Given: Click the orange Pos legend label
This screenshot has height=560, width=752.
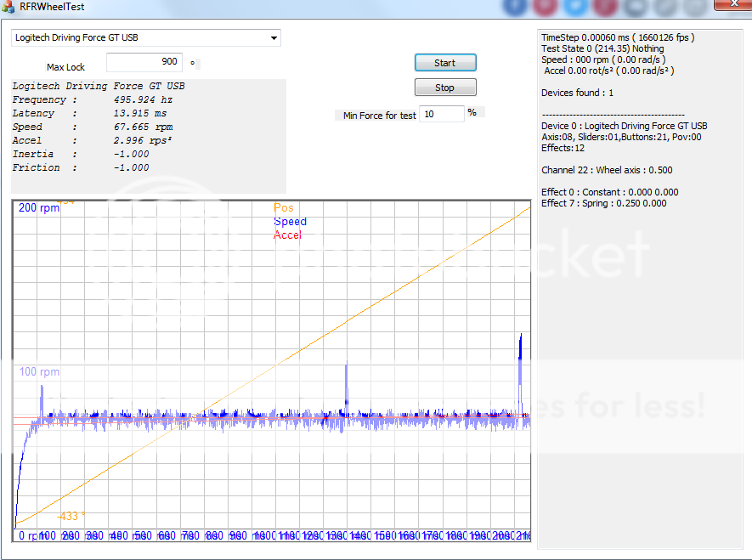Looking at the screenshot, I should (x=284, y=208).
